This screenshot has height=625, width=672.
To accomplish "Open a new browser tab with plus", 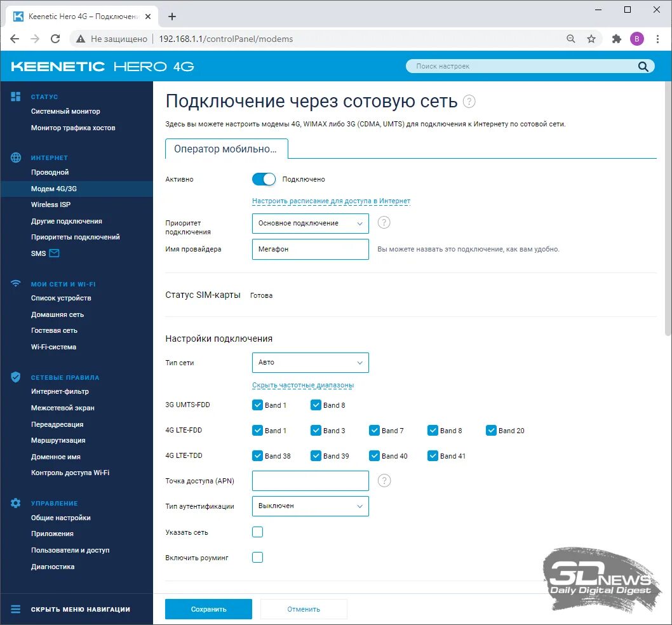I will tap(172, 17).
